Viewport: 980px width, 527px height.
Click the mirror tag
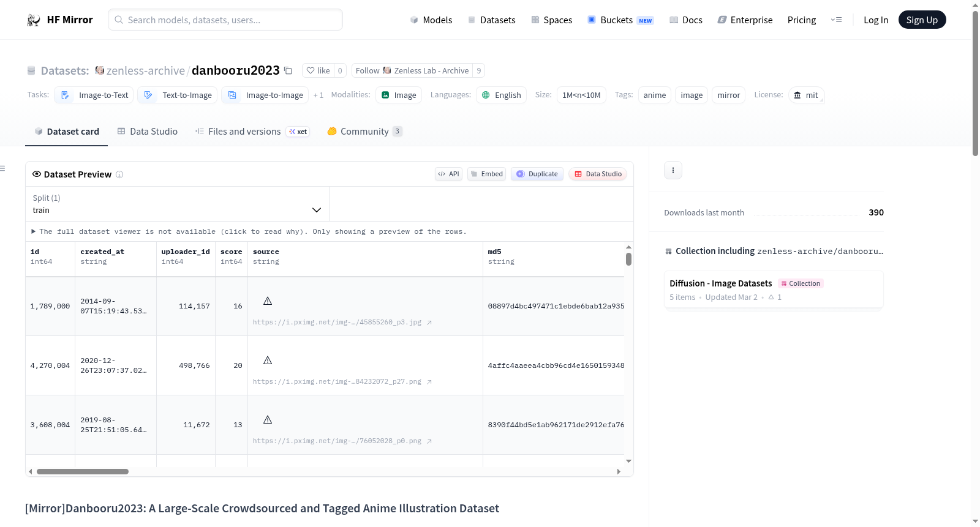pyautogui.click(x=729, y=95)
